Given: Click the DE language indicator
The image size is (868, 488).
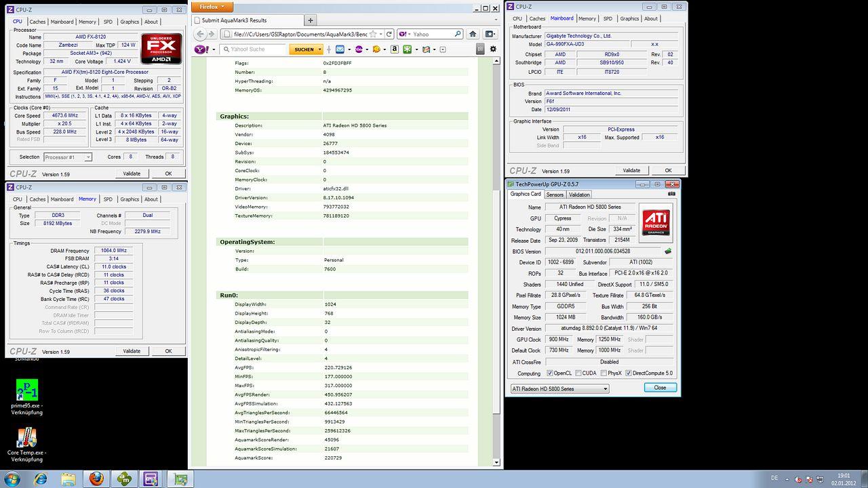Looking at the screenshot, I should point(774,479).
